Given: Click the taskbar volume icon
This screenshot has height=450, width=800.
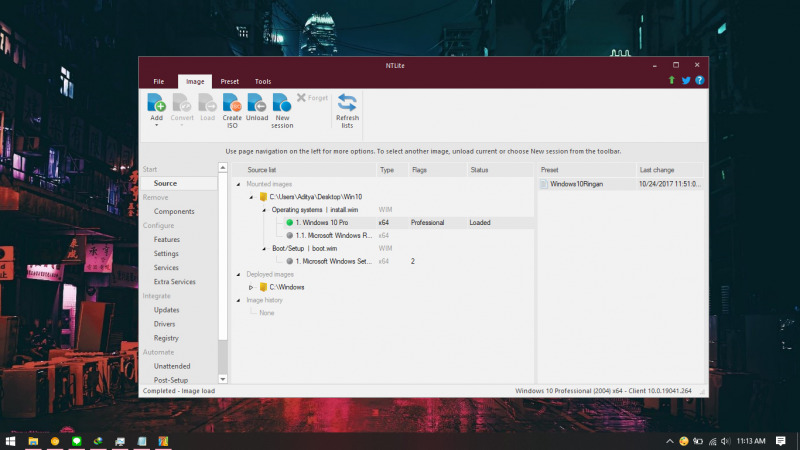Looking at the screenshot, I should pyautogui.click(x=726, y=441).
